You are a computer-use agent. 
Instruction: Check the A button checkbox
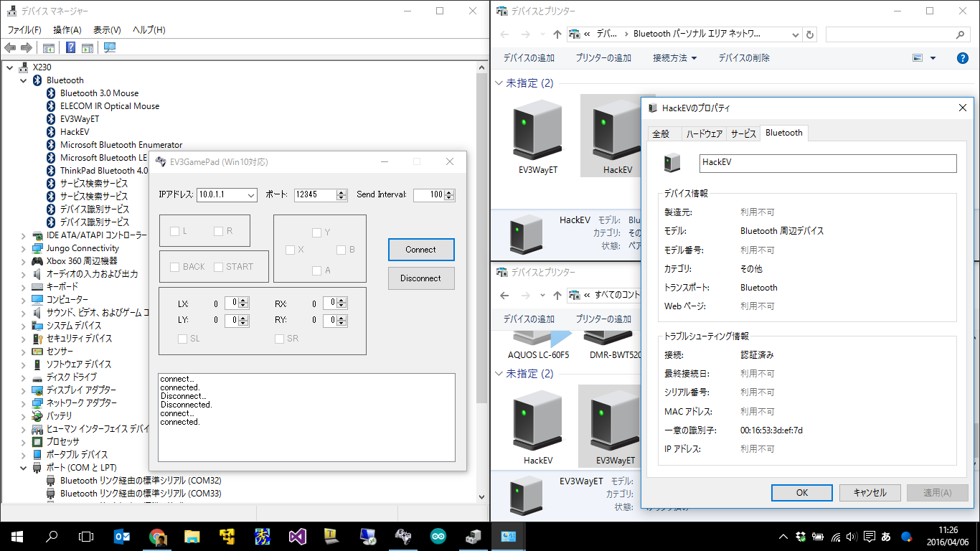pos(316,270)
